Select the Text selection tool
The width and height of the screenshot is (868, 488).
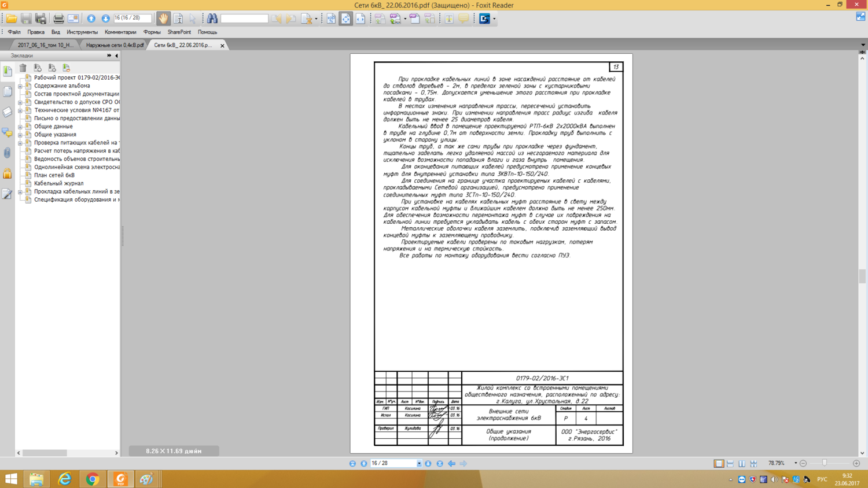pos(178,19)
